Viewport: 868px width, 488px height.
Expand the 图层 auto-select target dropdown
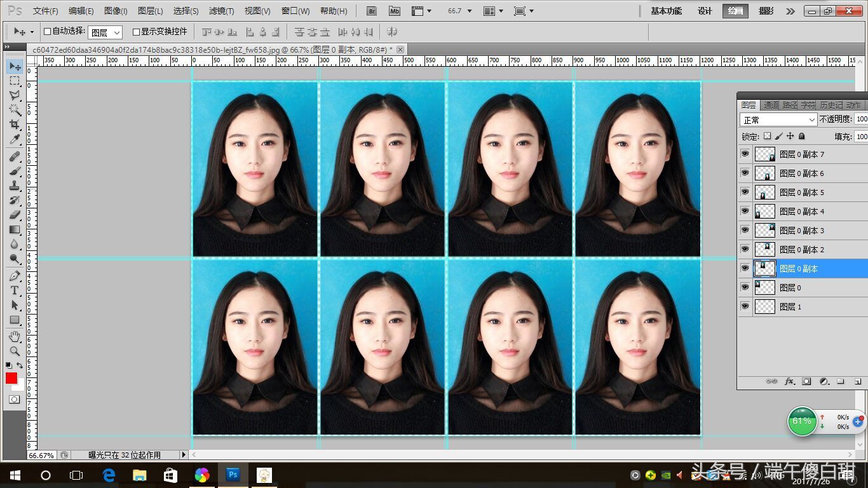[105, 32]
